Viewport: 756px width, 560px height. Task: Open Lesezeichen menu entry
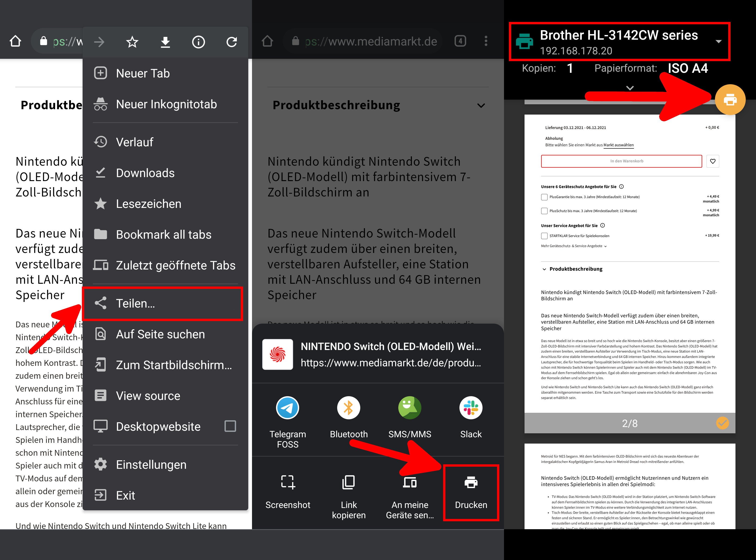(x=165, y=204)
